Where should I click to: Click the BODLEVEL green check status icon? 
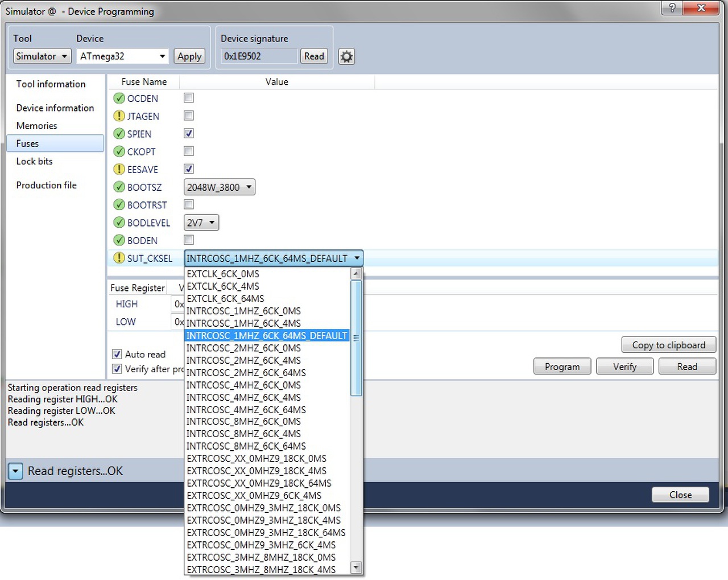119,223
